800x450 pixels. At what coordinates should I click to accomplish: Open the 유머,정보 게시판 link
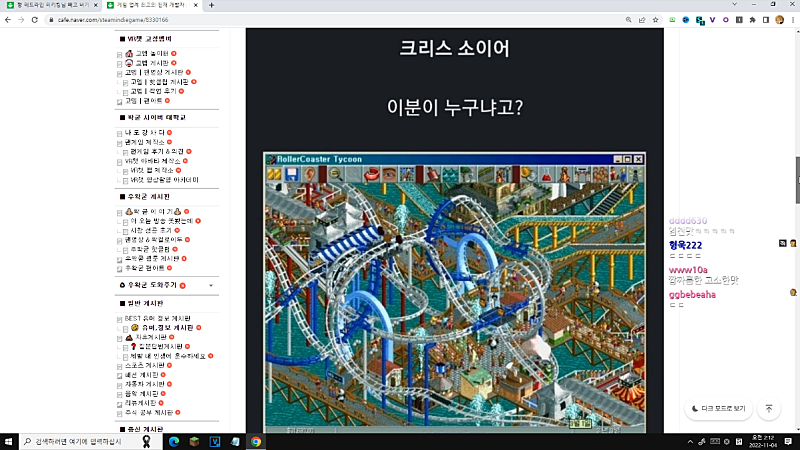(166, 328)
